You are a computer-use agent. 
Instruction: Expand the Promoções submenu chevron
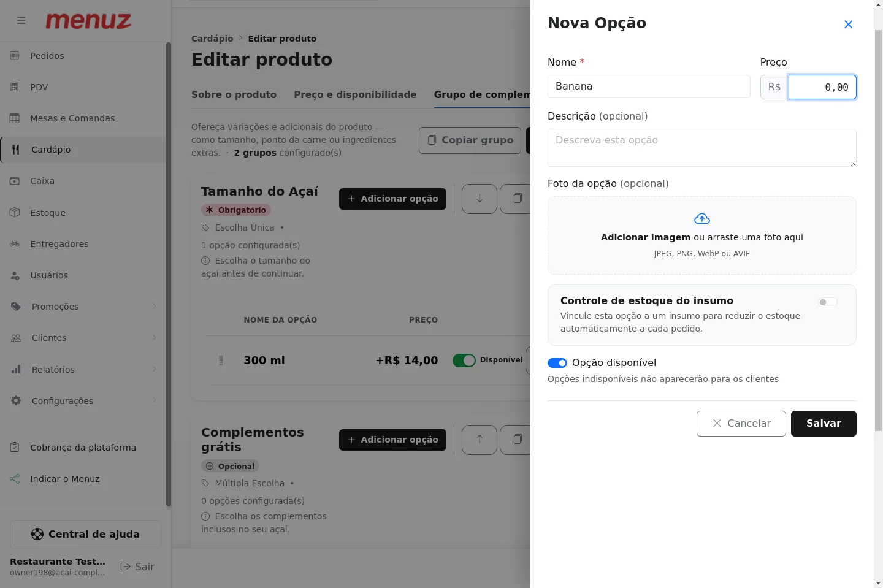154,307
